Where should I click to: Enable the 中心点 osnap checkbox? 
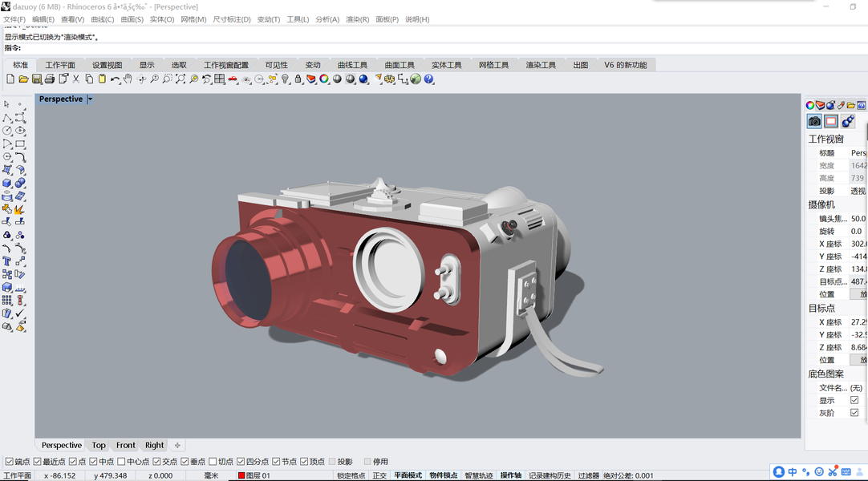[121, 461]
